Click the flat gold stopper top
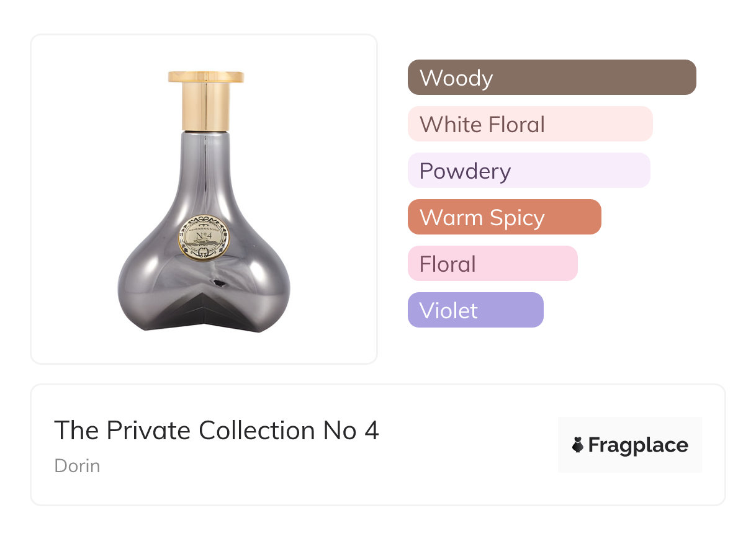This screenshot has width=756, height=536. click(205, 77)
